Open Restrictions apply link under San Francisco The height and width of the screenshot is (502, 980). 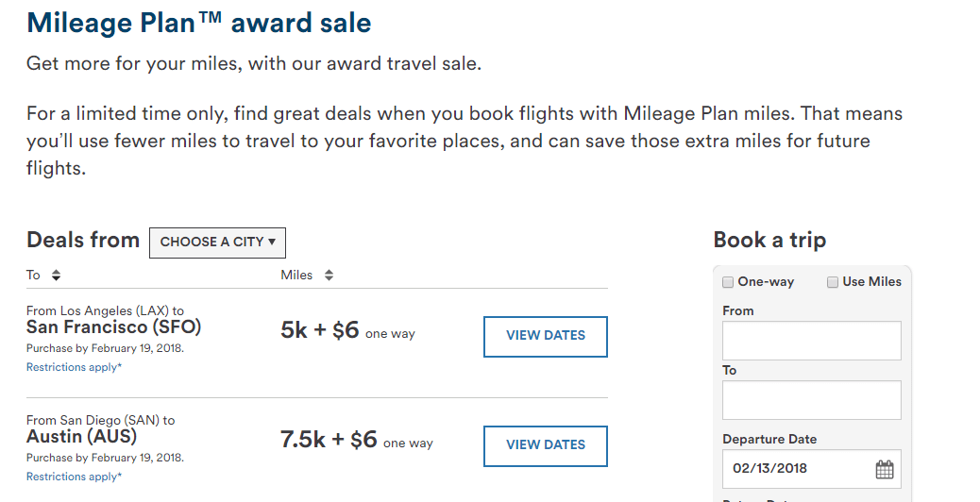pos(74,367)
